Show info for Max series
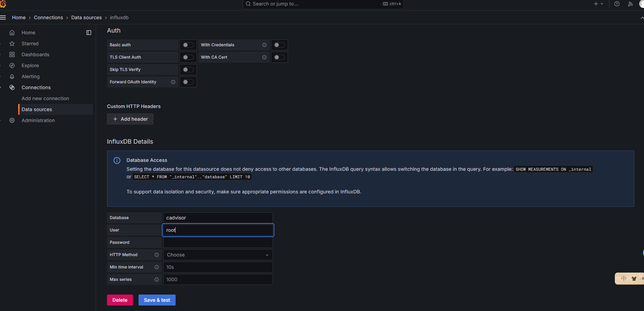Image resolution: width=644 pixels, height=311 pixels. pos(157,279)
